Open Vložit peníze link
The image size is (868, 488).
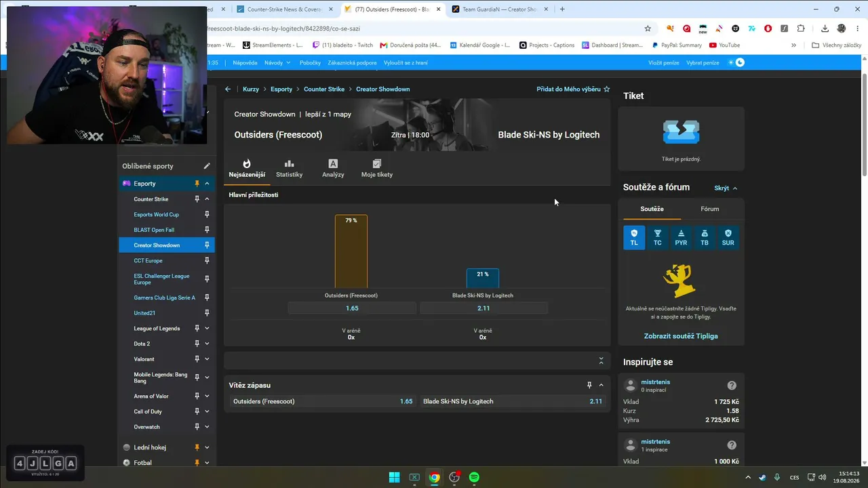(x=664, y=62)
